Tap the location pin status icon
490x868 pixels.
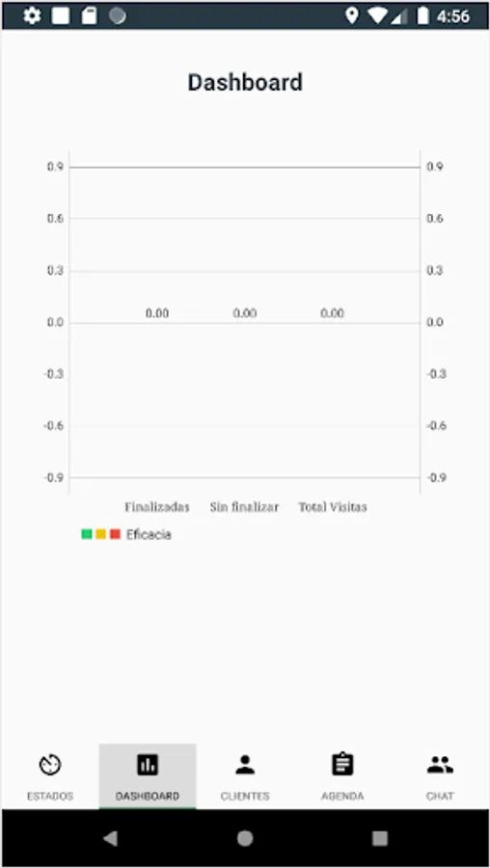coord(351,15)
